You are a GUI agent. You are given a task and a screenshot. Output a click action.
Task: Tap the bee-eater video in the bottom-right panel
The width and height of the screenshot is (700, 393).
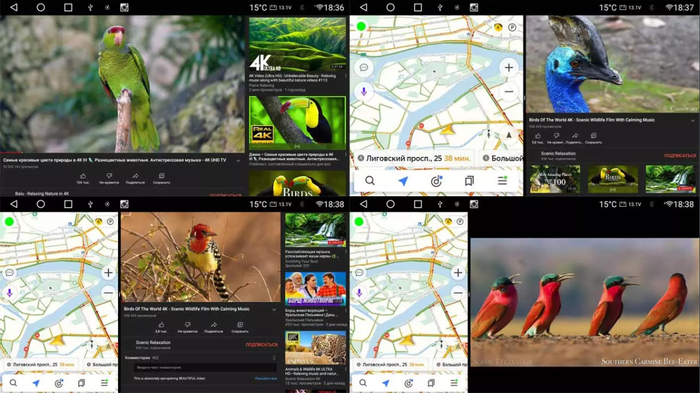pyautogui.click(x=585, y=302)
